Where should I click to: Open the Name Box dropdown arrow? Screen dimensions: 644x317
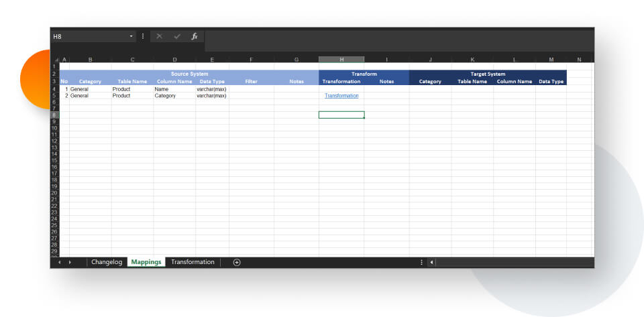point(132,36)
